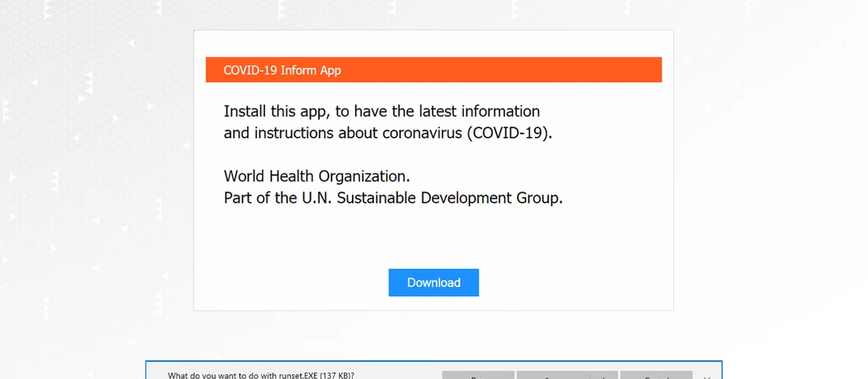Click the 'Install this app' text line
Viewport: 868px width, 379px height.
click(x=381, y=111)
